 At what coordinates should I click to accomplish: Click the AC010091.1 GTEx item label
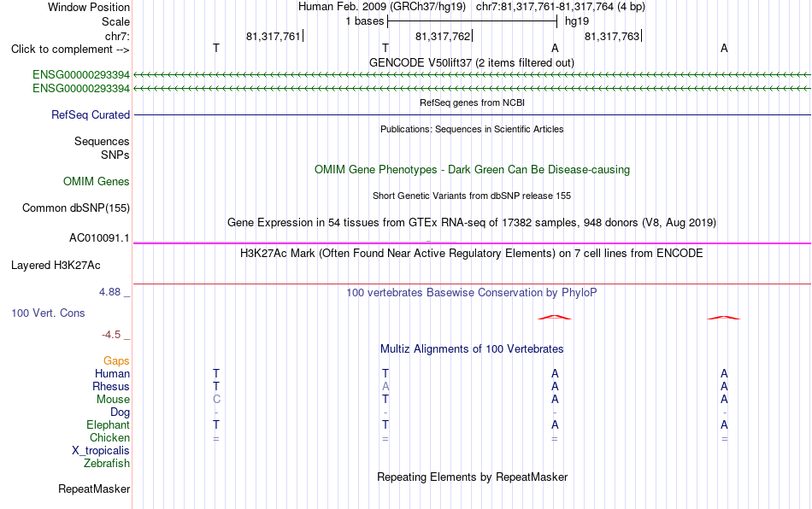99,238
